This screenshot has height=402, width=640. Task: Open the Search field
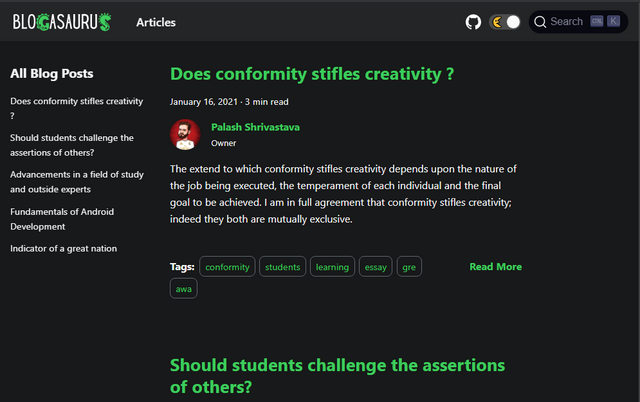(578, 22)
